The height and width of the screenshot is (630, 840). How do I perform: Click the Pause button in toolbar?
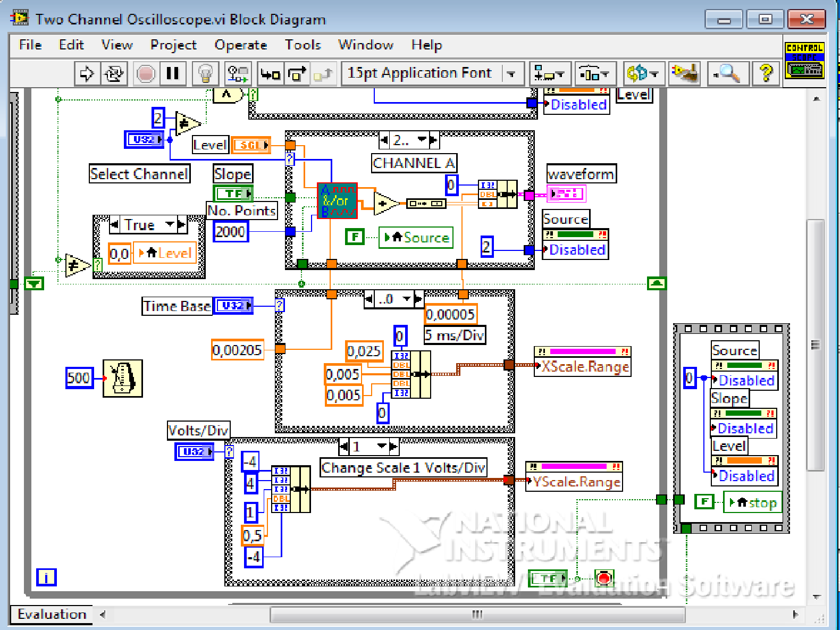point(172,73)
